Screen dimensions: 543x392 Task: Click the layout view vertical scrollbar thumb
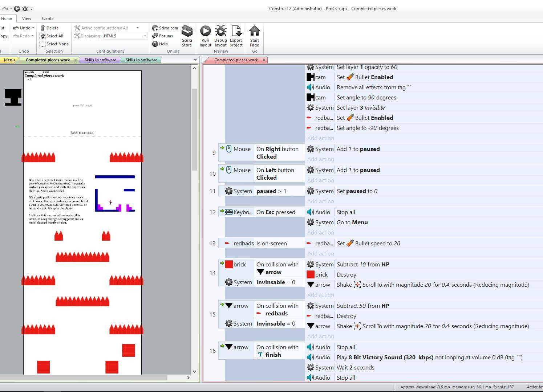(194, 129)
